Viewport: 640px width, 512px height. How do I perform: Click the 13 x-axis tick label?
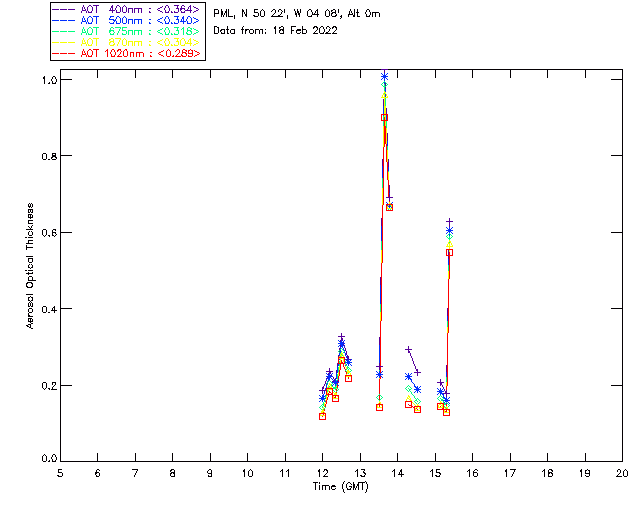tap(360, 473)
